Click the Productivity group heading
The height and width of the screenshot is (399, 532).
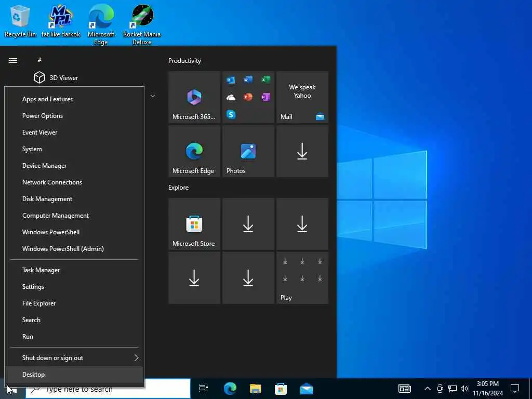click(184, 61)
